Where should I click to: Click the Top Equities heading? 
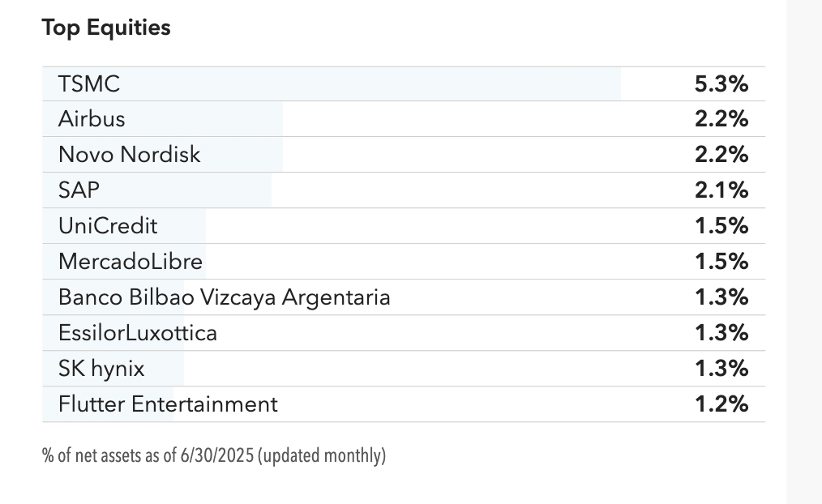106,28
